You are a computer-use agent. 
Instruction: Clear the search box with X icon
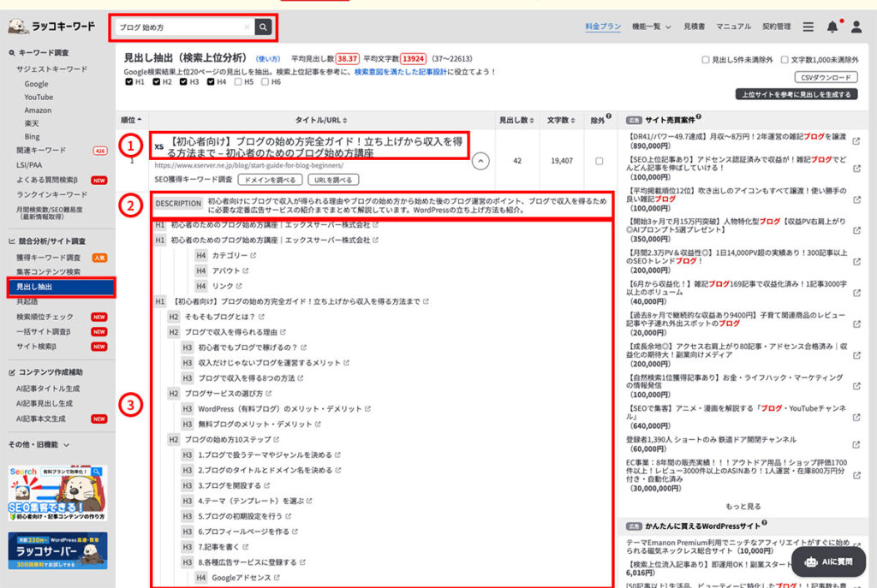tap(247, 27)
